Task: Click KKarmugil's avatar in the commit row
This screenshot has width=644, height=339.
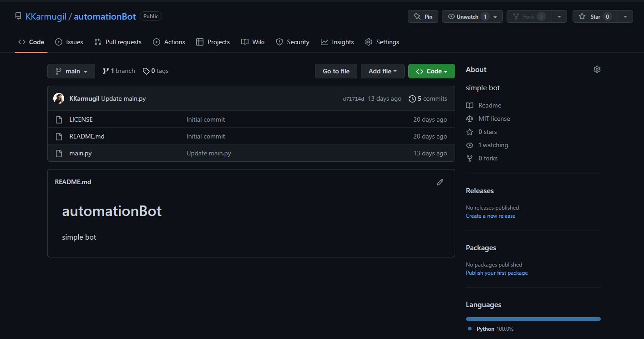Action: [59, 98]
